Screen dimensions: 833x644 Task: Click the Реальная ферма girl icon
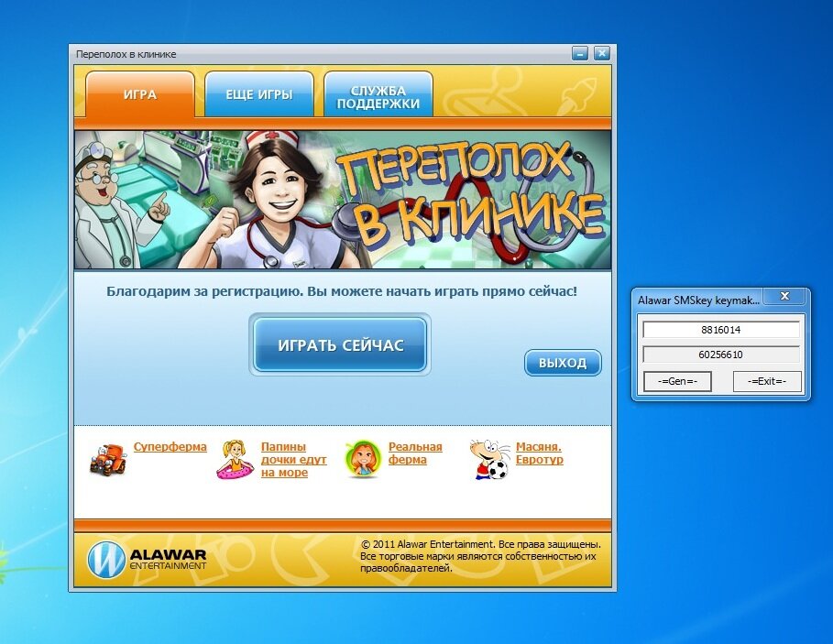(363, 459)
